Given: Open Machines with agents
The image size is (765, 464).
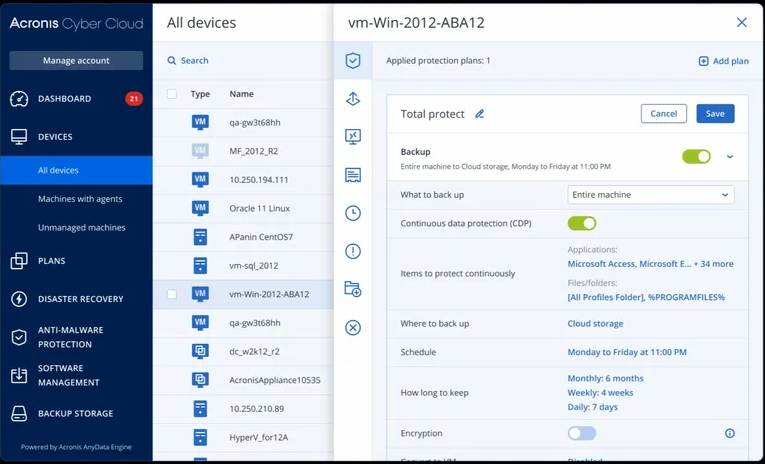Looking at the screenshot, I should tap(80, 199).
